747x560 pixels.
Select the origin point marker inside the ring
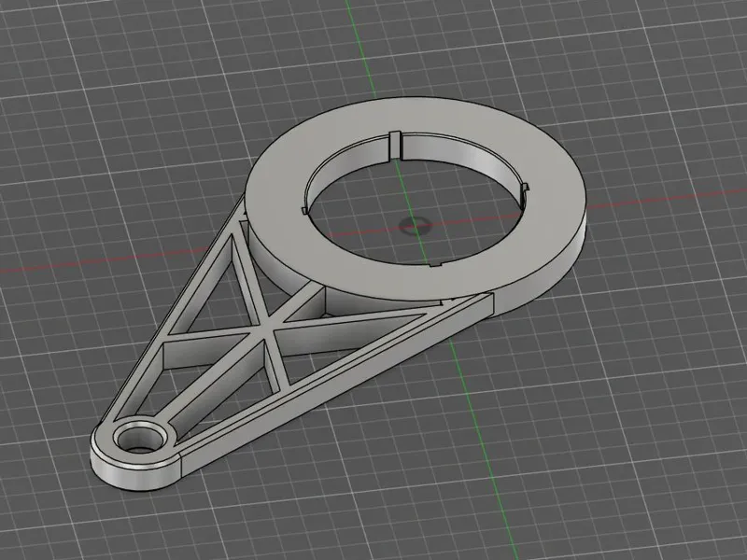coord(414,224)
